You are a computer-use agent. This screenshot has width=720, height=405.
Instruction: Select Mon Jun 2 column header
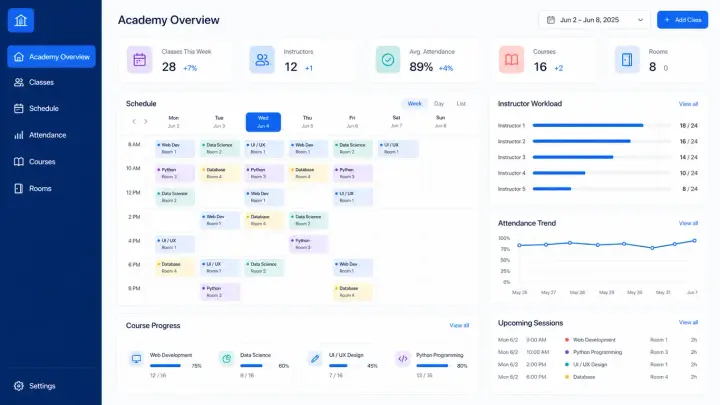174,122
